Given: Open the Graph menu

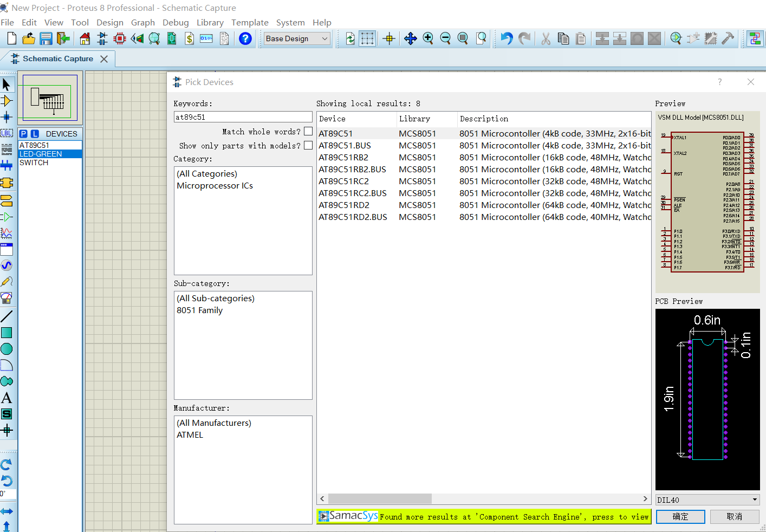Looking at the screenshot, I should click(x=143, y=22).
